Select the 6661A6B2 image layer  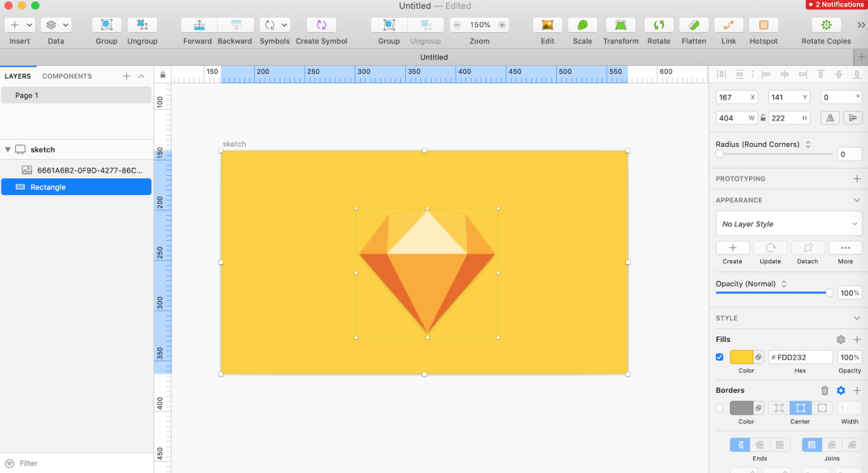[76, 170]
